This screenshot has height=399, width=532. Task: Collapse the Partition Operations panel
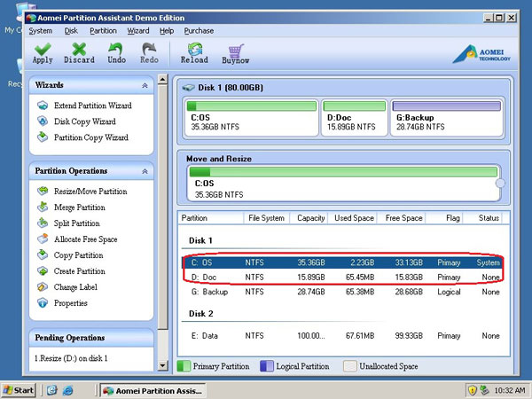(x=145, y=171)
